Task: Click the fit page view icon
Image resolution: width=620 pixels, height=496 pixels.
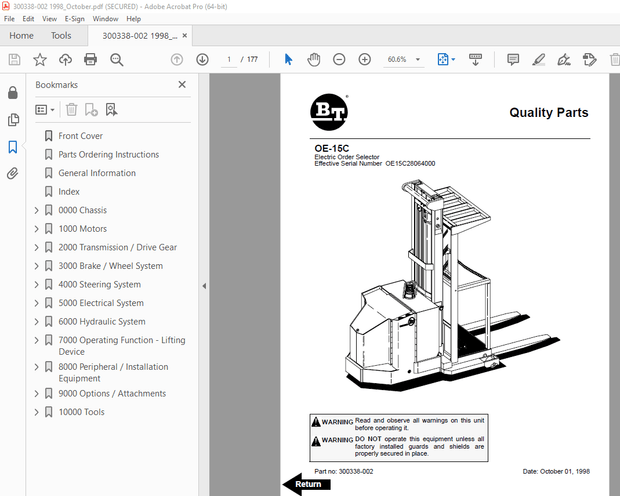Action: 443,60
